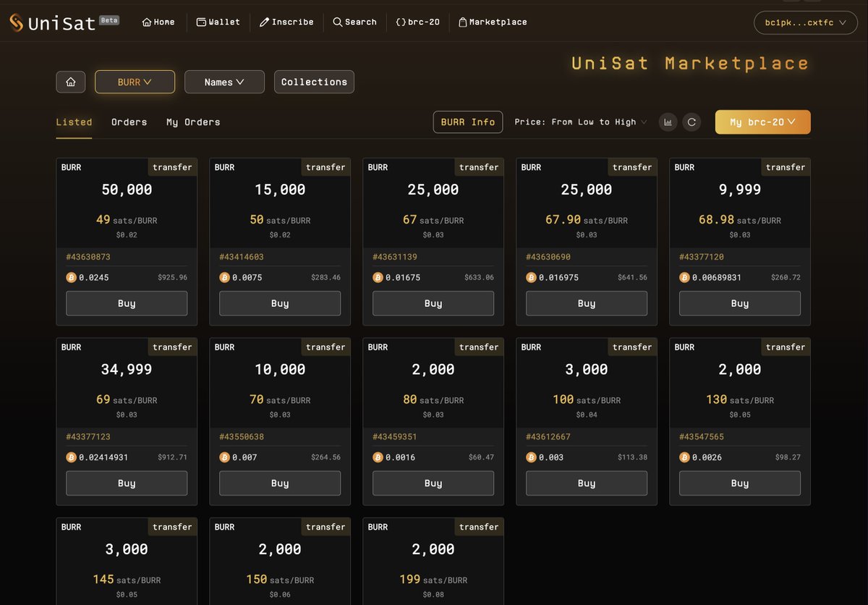Open inscription #43414603 link
The width and height of the screenshot is (868, 605).
242,257
